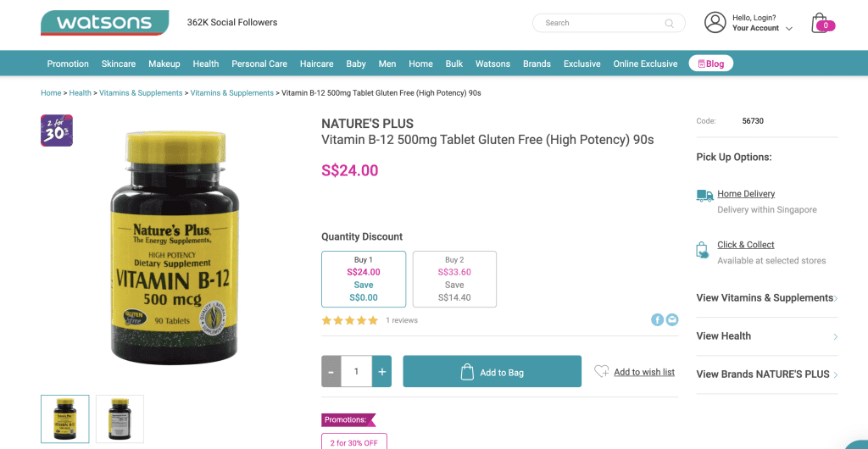868x449 pixels.
Task: Expand the Your Account dropdown arrow
Action: [x=789, y=29]
